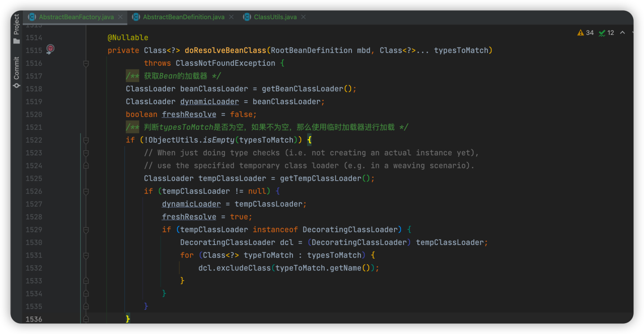Click ClassNotFoundException on line 1516

click(x=225, y=63)
